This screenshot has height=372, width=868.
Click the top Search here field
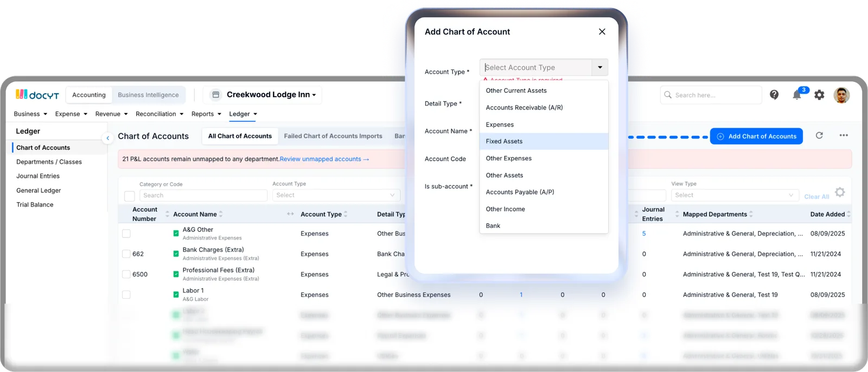coord(711,95)
